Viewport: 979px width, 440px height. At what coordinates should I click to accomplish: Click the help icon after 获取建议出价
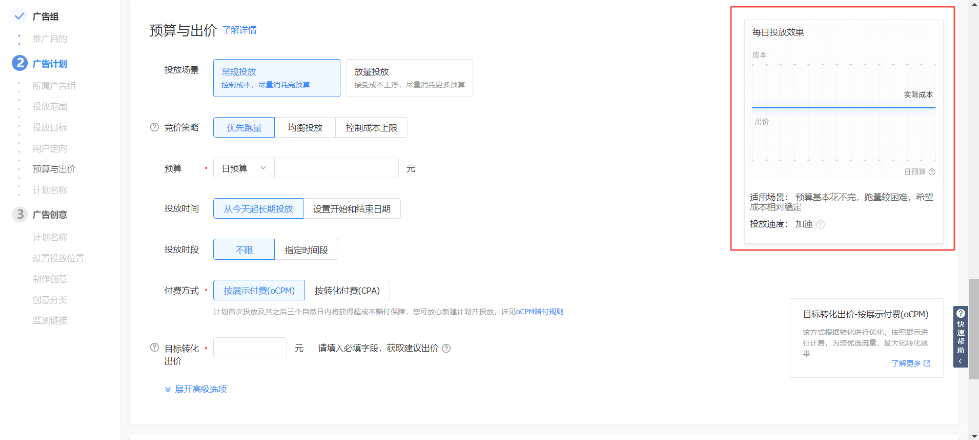[x=446, y=348]
